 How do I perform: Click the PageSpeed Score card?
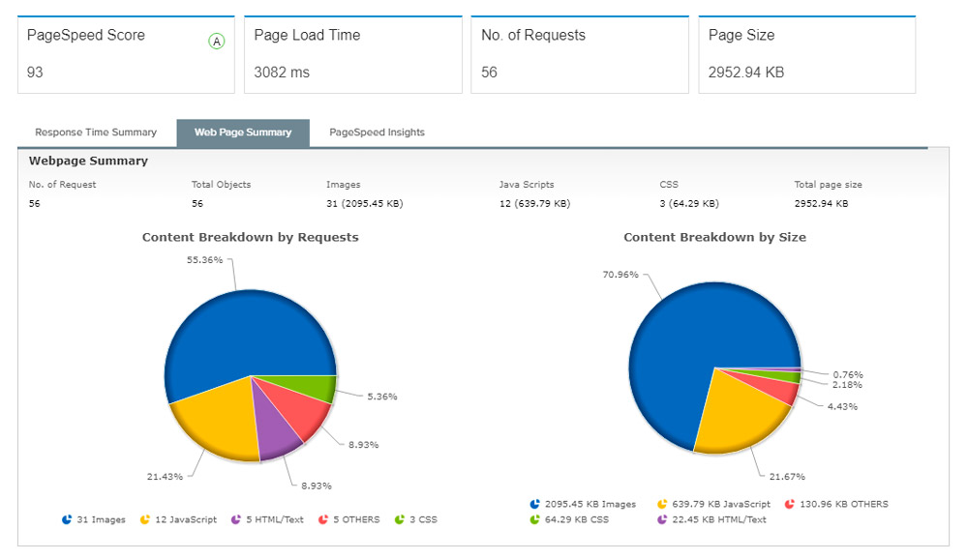[x=126, y=55]
